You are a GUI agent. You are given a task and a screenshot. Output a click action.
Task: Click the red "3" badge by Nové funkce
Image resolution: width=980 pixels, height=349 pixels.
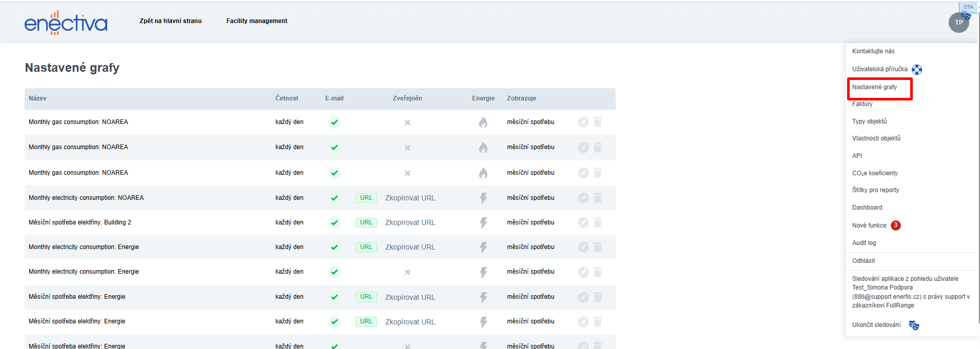pos(895,225)
